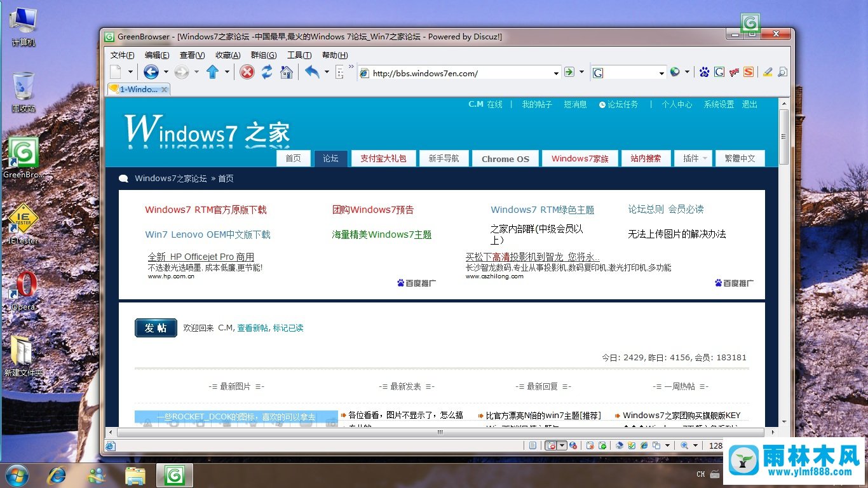This screenshot has width=868, height=488.
Task: Expand the Back history dropdown arrow
Action: pos(166,72)
